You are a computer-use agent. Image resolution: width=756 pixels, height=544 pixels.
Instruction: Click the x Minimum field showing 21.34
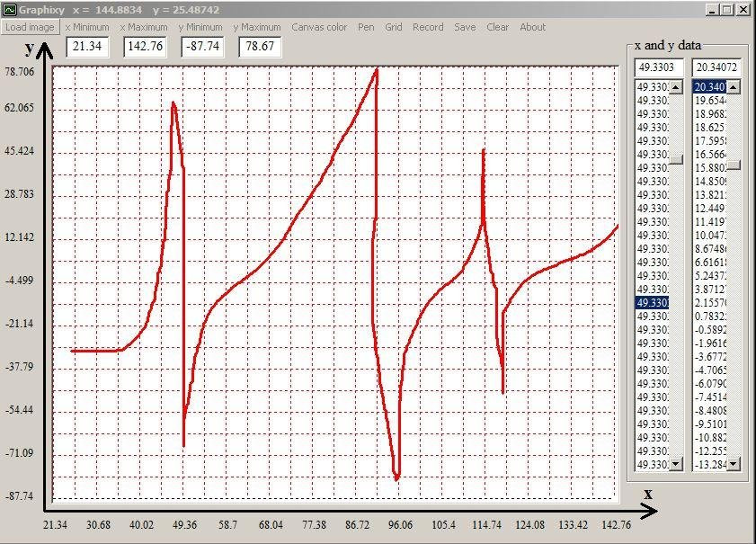tap(87, 46)
